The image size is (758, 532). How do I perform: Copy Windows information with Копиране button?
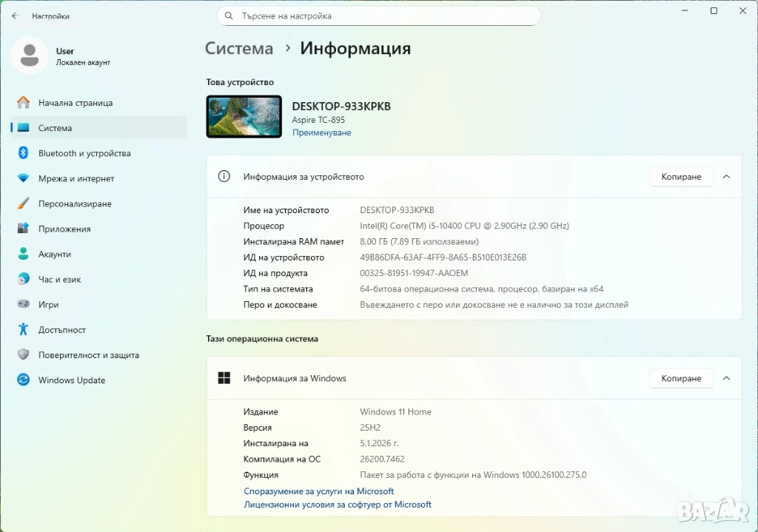point(681,378)
